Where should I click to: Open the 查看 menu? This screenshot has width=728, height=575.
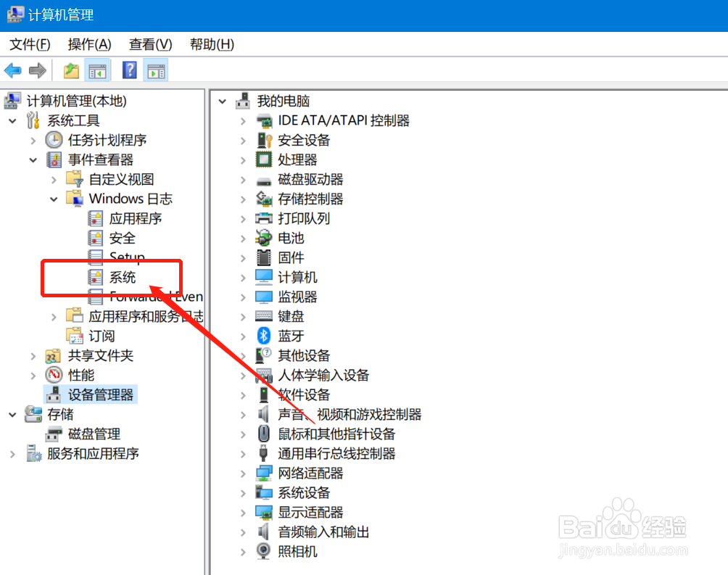[149, 44]
